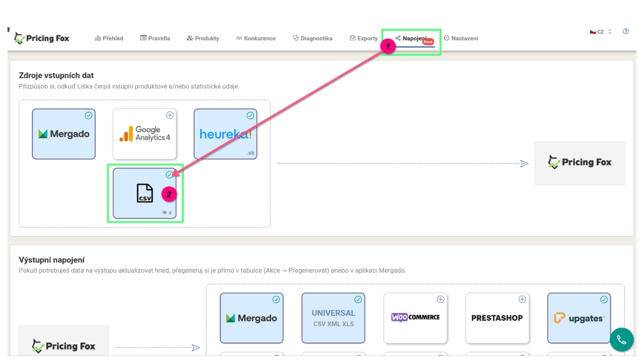Switch to the Diagnostika tab
The image size is (644, 362).
coord(312,38)
